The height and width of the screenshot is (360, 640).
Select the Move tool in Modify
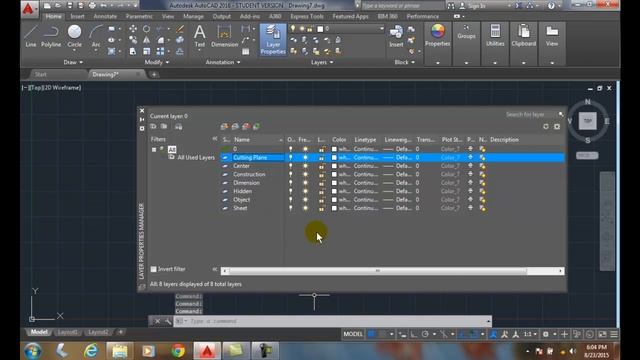click(x=133, y=29)
